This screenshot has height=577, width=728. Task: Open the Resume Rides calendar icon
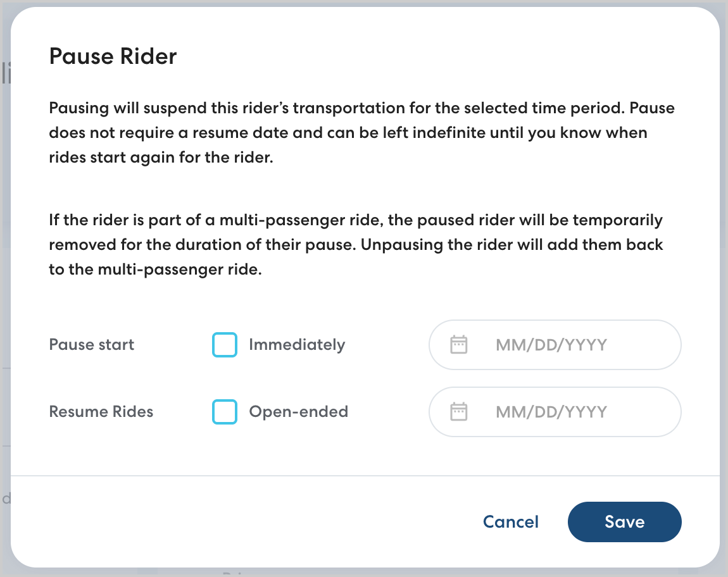click(x=458, y=412)
